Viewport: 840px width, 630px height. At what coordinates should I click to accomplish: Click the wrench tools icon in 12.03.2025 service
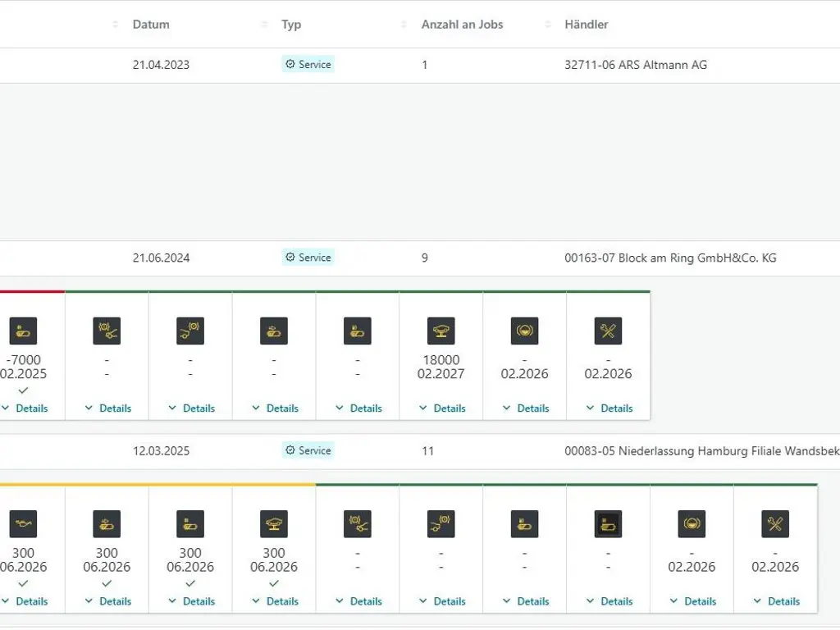click(x=775, y=524)
